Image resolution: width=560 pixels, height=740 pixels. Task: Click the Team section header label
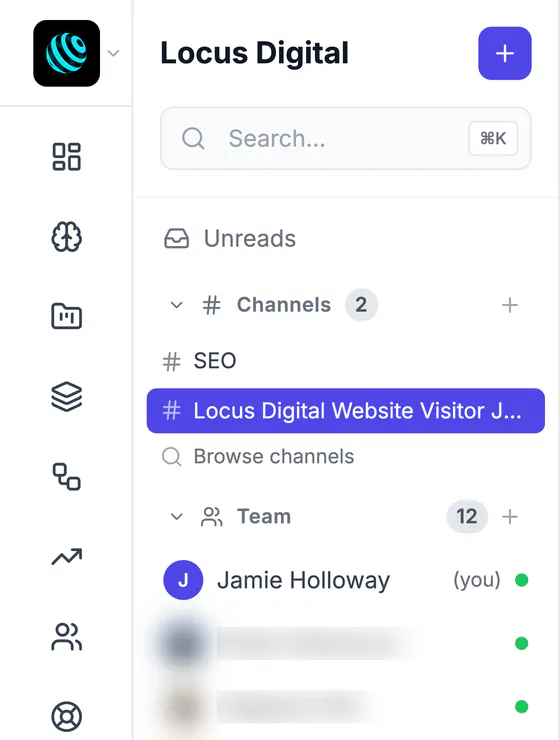coord(264,516)
